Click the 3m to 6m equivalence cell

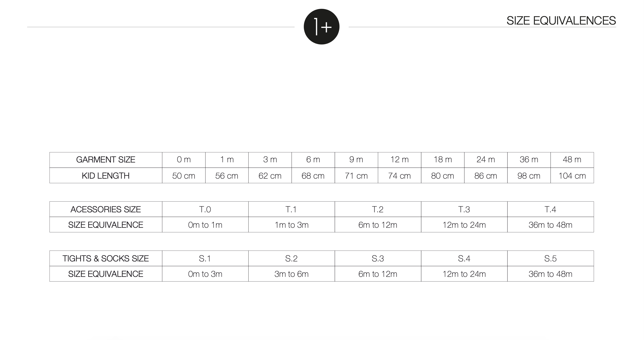tap(292, 274)
